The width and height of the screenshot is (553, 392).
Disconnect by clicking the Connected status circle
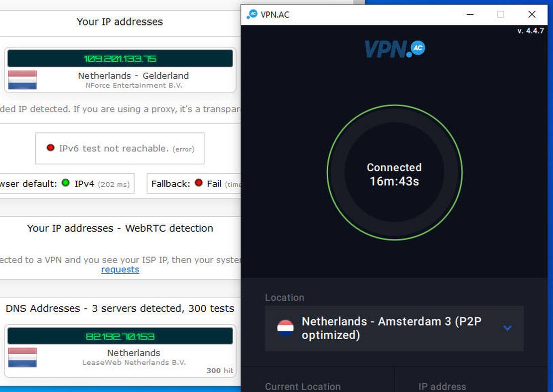[x=394, y=173]
